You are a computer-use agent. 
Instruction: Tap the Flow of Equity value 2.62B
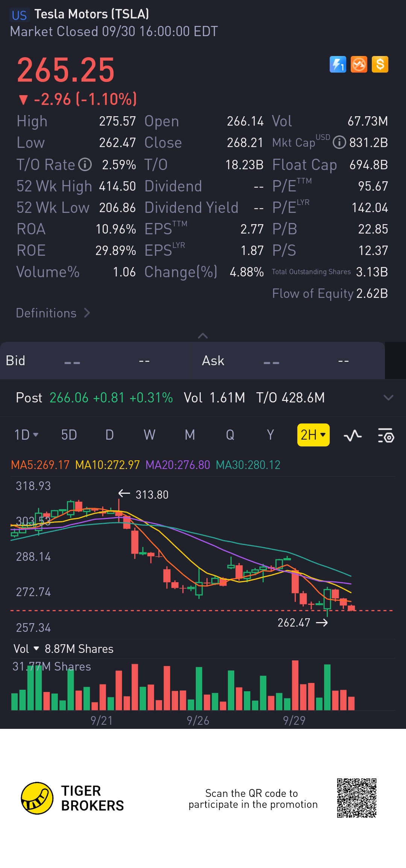(x=372, y=293)
